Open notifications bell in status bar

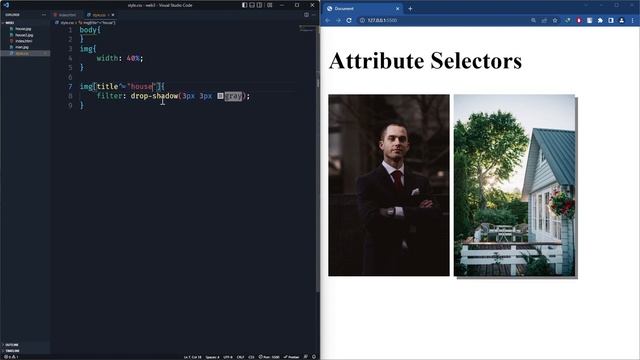click(x=313, y=357)
